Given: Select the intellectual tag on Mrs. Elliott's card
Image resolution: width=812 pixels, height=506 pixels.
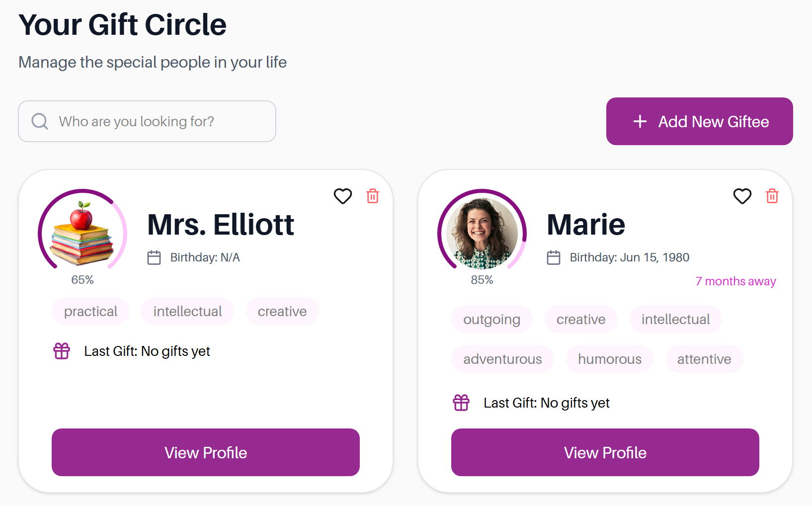Looking at the screenshot, I should pyautogui.click(x=187, y=311).
